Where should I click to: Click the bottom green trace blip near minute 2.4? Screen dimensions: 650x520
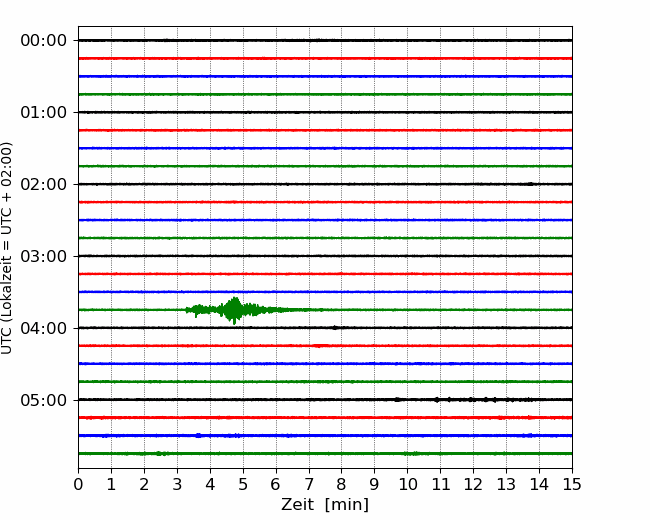161,454
